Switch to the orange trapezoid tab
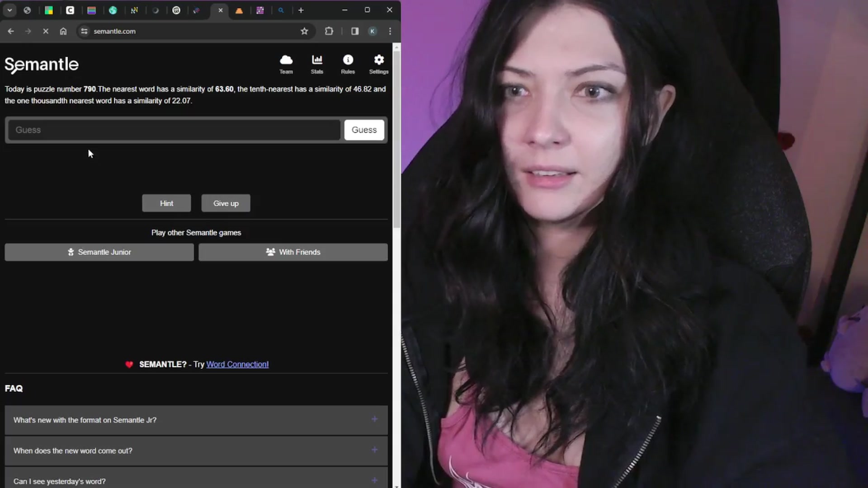868x488 pixels. pyautogui.click(x=239, y=10)
